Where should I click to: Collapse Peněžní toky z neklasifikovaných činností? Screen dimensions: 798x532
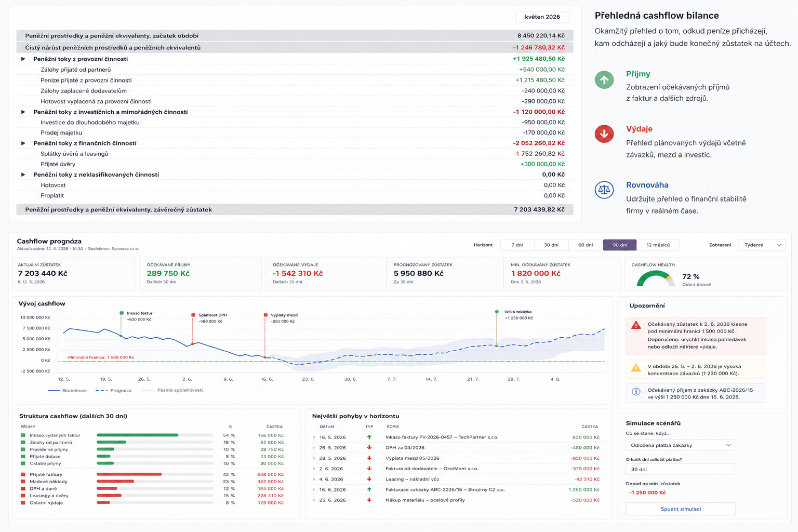[x=23, y=175]
